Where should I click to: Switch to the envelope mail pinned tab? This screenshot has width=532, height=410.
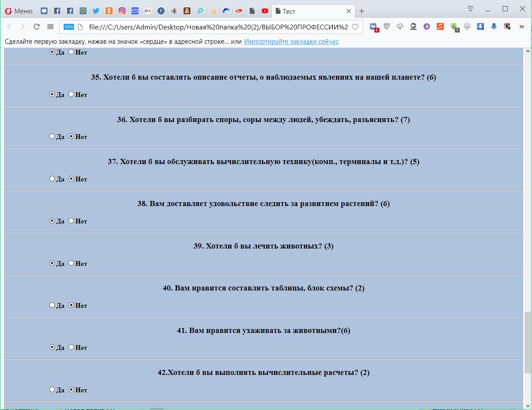click(135, 11)
